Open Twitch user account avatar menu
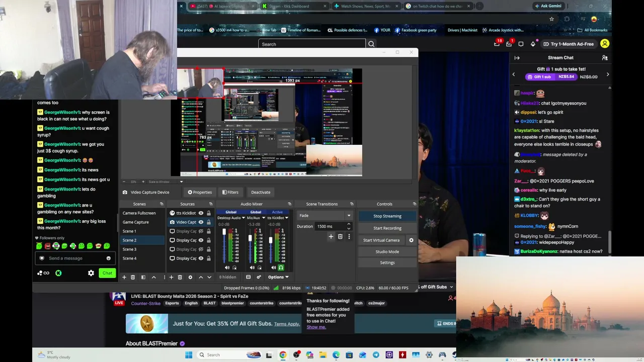 605,44
